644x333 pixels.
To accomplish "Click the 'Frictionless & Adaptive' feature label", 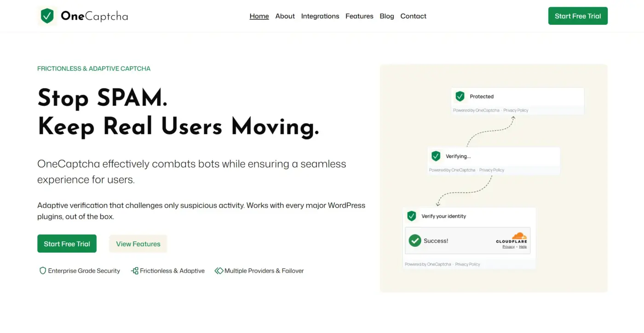I will coord(172,271).
